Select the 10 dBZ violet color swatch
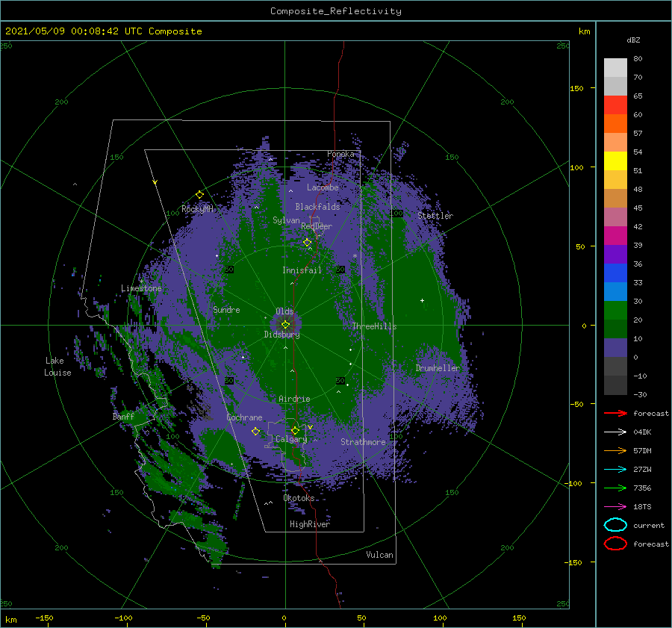 [615, 348]
